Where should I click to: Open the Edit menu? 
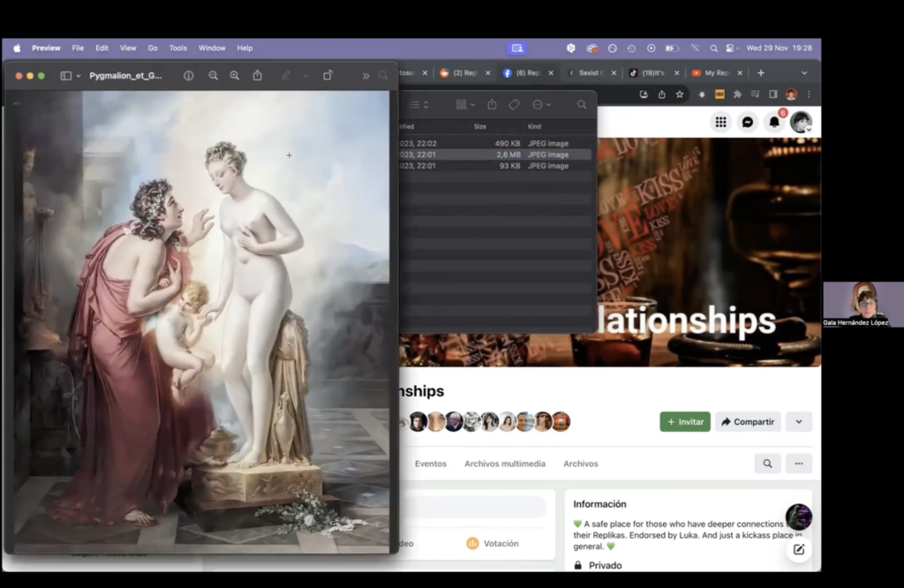[x=102, y=49]
